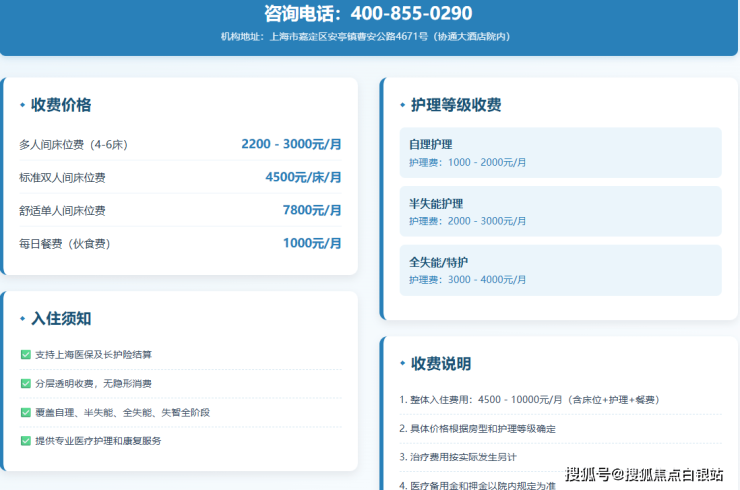Click item 2. 具体价格根据房型和护理等级确定
Viewport: 740px width, 490px height.
(x=478, y=429)
